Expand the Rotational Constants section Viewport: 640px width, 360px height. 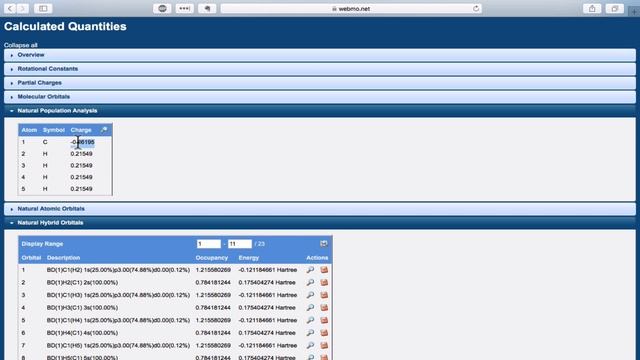[320, 69]
